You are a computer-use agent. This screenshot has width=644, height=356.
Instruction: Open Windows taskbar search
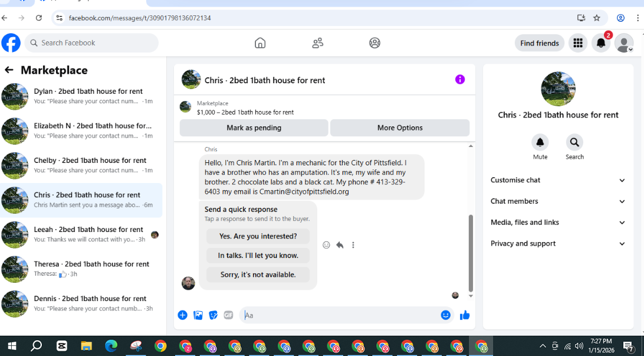(36, 346)
